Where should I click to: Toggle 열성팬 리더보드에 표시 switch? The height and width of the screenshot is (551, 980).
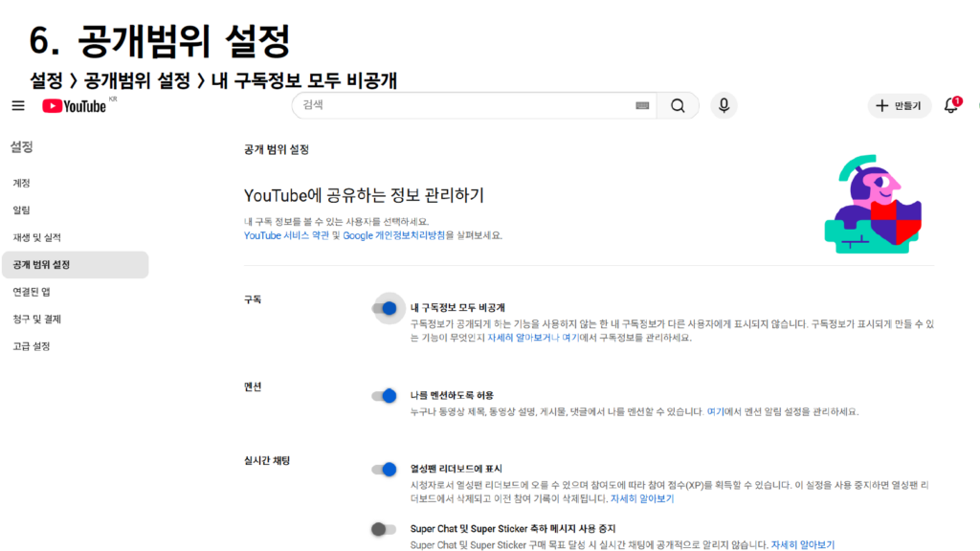click(385, 469)
